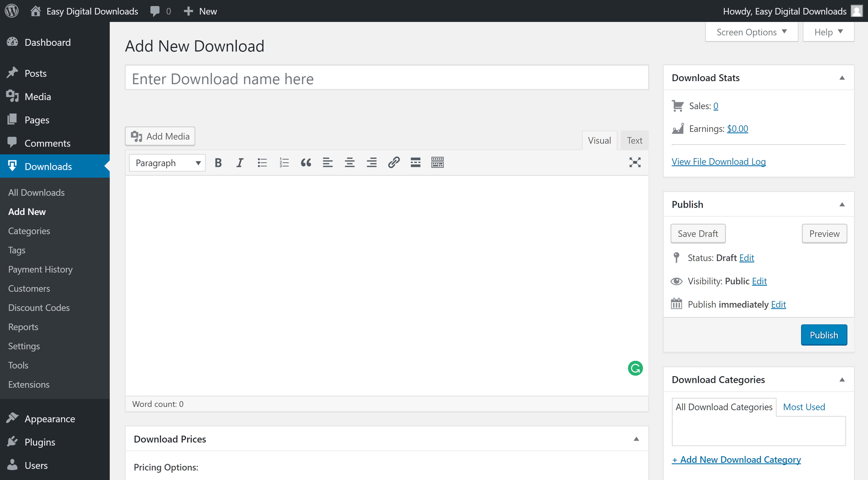
Task: Click the bulleted list icon
Action: tap(262, 163)
